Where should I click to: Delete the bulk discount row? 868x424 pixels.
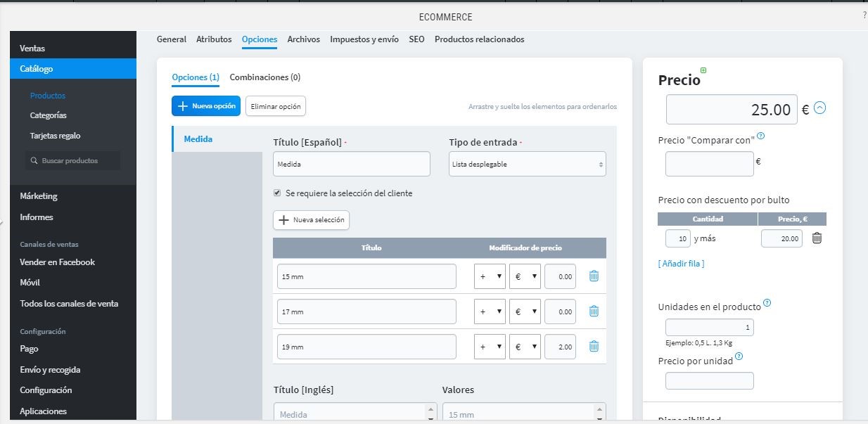(817, 238)
